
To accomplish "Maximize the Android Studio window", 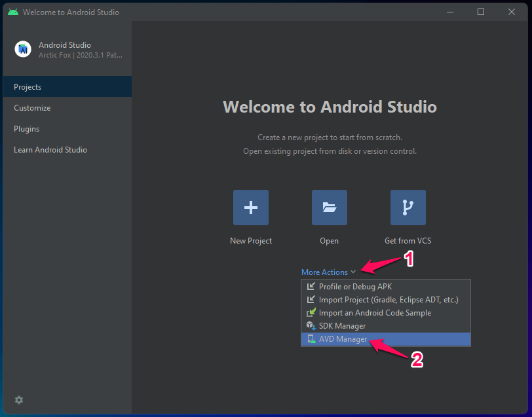I will coord(481,12).
